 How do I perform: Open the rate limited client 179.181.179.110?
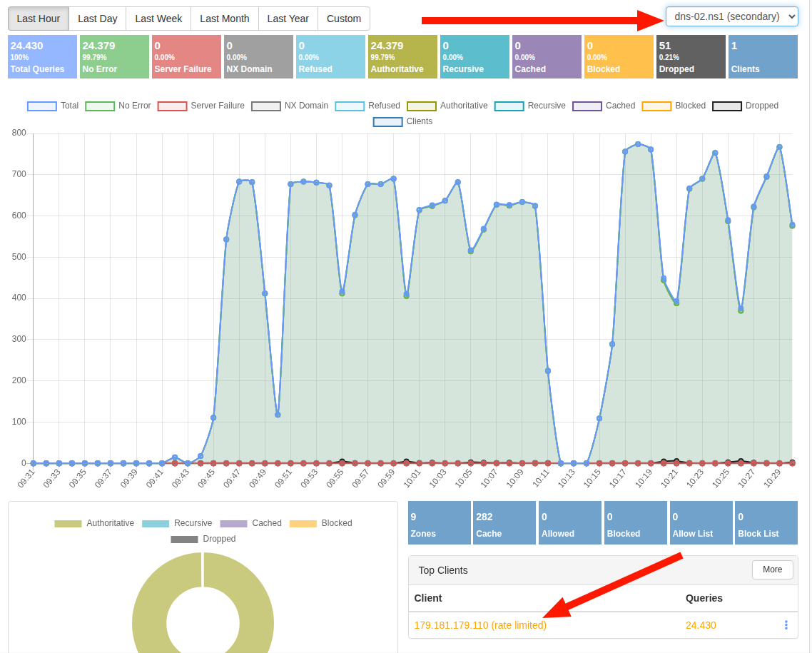[480, 625]
